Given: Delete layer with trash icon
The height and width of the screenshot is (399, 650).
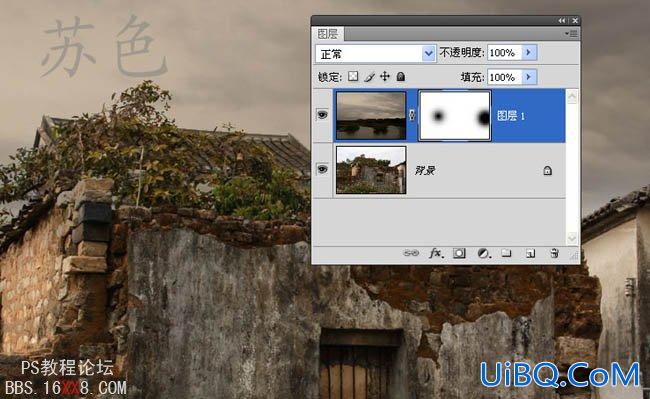Looking at the screenshot, I should click(554, 253).
